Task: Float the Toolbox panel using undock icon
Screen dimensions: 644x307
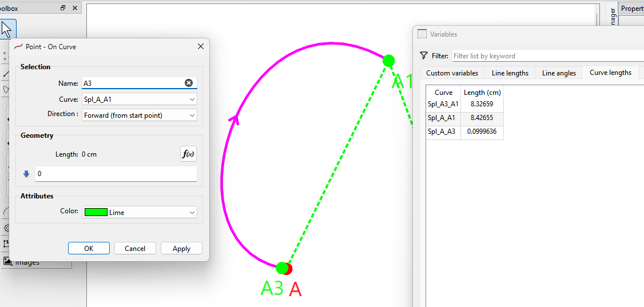Action: point(63,9)
